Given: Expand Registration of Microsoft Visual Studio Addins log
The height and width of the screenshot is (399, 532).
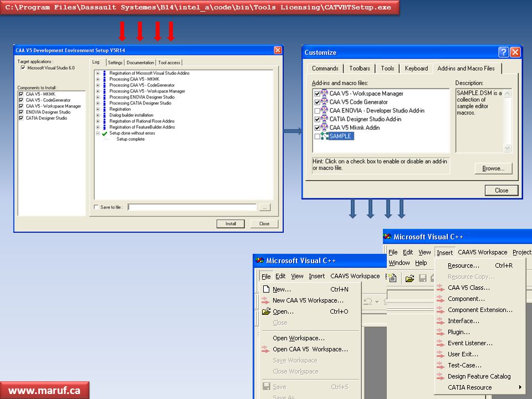Looking at the screenshot, I should click(98, 73).
